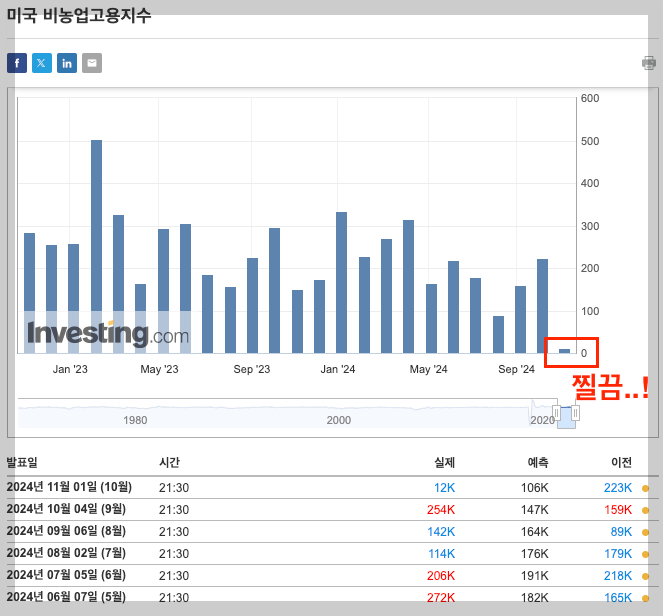
Task: Click actual value 12K
Action: (444, 488)
